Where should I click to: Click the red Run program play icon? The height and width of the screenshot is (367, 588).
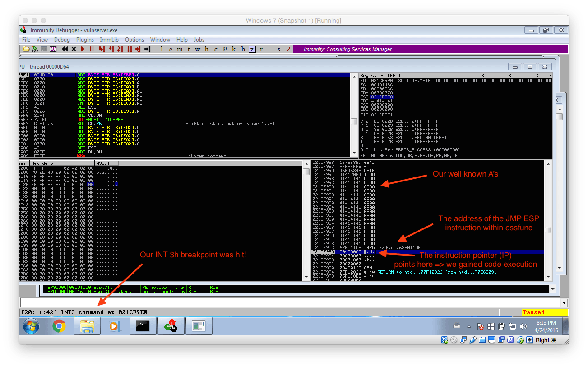(83, 49)
